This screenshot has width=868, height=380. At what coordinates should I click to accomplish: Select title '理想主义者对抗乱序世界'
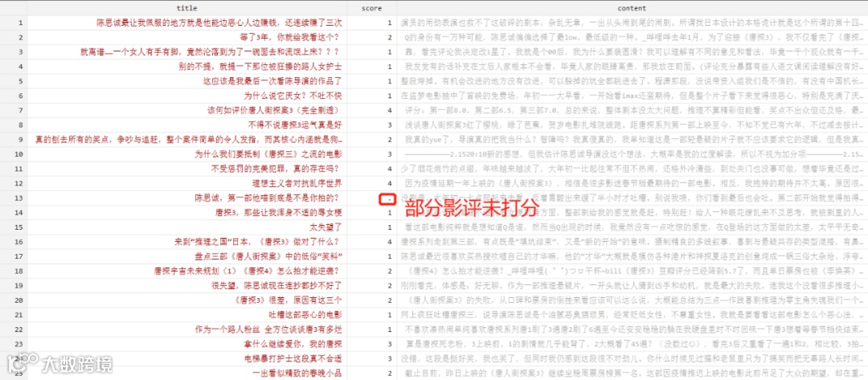(297, 183)
